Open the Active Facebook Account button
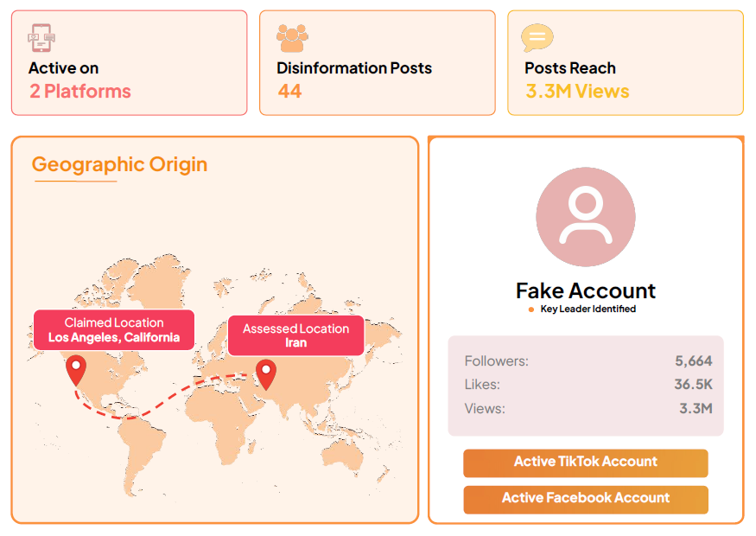Viewport: 756px width, 536px height. [x=585, y=499]
